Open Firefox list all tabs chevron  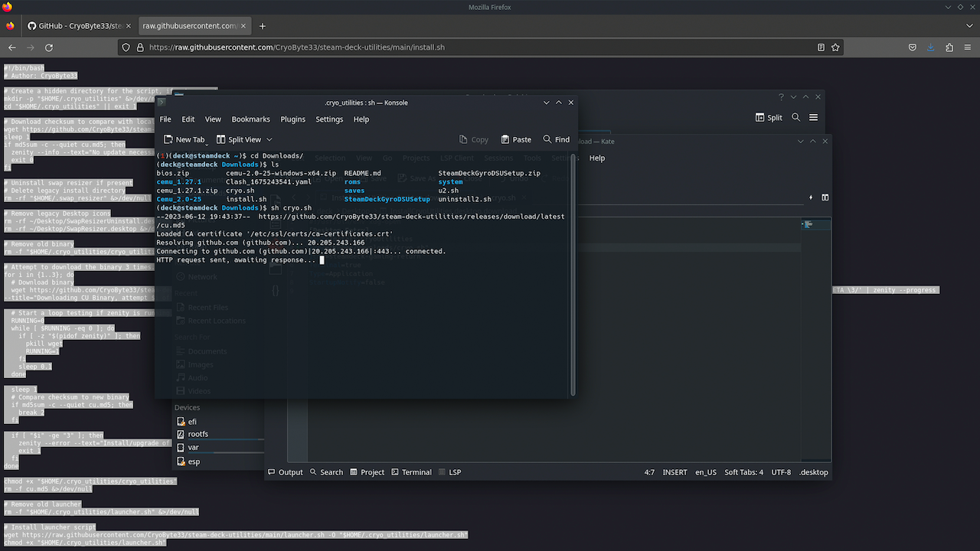coord(969,26)
